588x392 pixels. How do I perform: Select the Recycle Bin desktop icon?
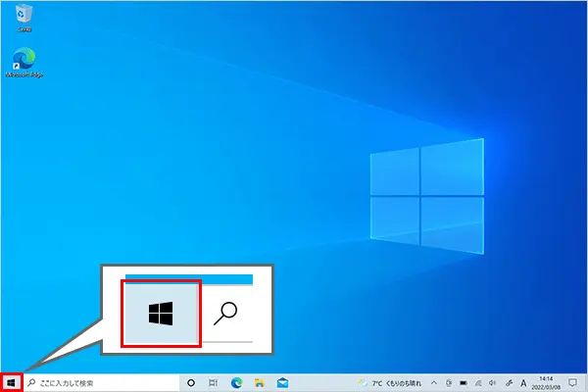(x=24, y=18)
